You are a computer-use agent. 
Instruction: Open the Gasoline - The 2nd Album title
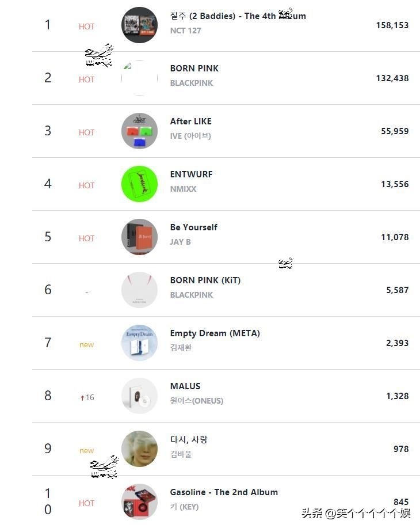pyautogui.click(x=224, y=492)
